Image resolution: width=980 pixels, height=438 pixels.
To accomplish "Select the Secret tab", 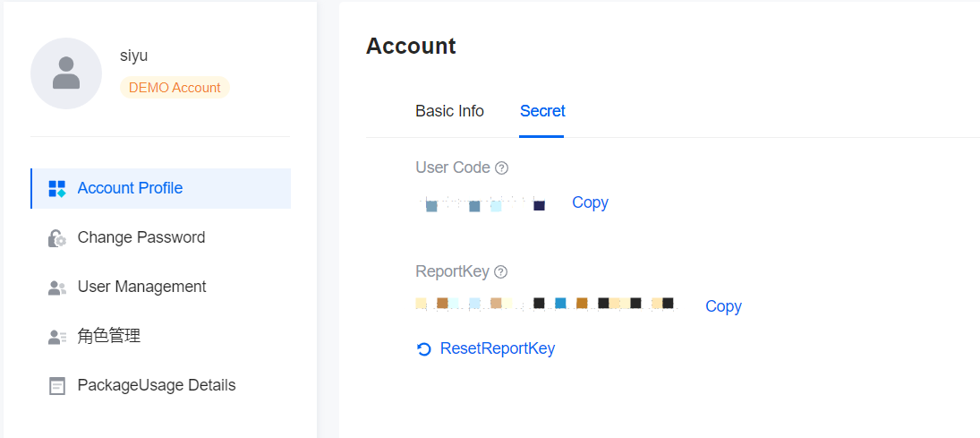I will tap(542, 111).
